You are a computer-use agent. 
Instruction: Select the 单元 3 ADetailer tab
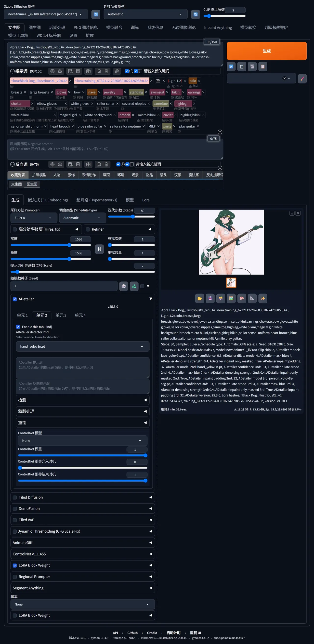click(61, 315)
